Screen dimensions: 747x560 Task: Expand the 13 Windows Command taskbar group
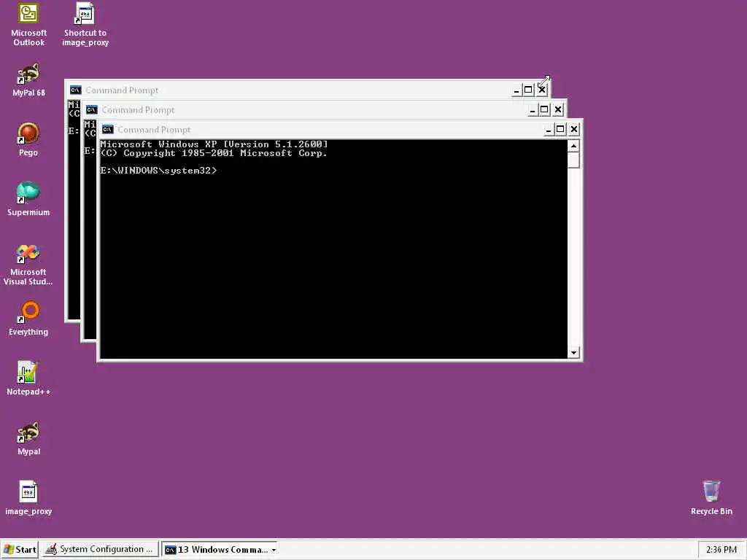pos(220,550)
